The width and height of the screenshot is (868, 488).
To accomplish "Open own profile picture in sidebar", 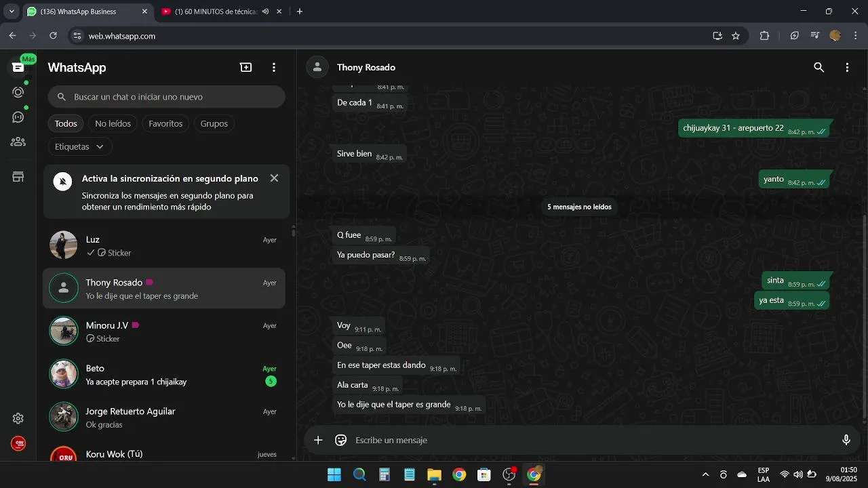I will 18,444.
